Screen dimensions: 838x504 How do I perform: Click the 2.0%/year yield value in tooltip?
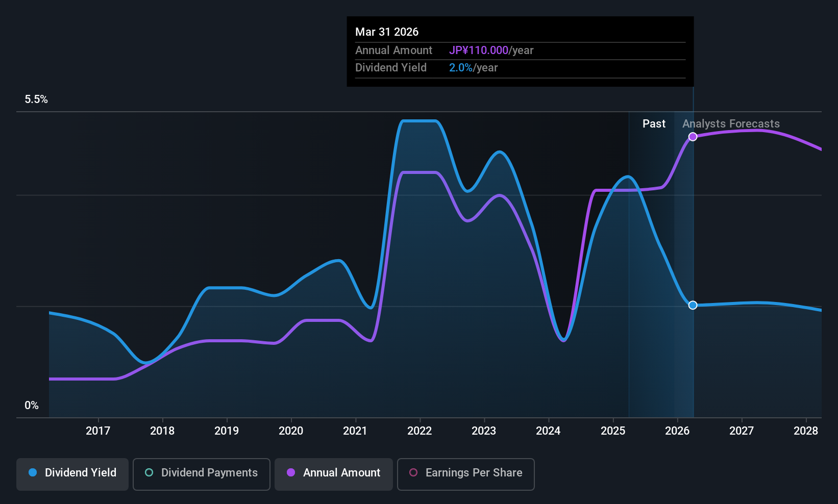[473, 68]
